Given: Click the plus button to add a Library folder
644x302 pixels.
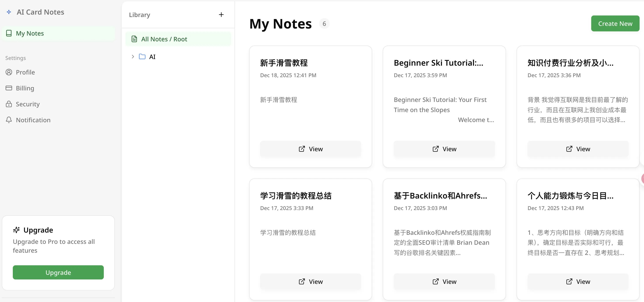Looking at the screenshot, I should click(221, 15).
